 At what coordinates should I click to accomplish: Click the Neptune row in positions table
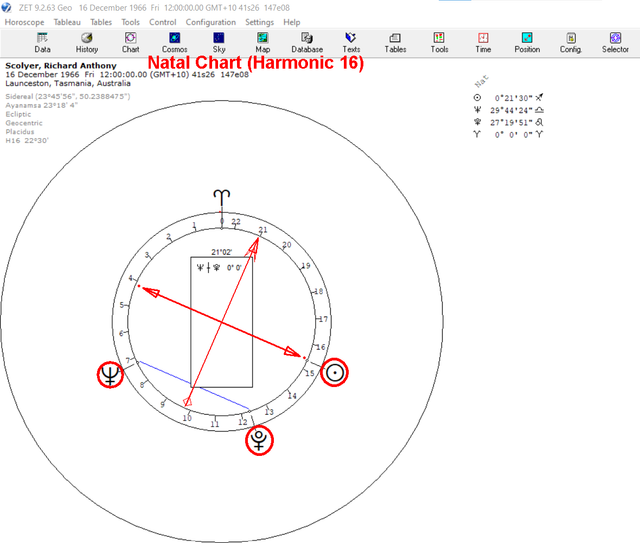pos(509,110)
